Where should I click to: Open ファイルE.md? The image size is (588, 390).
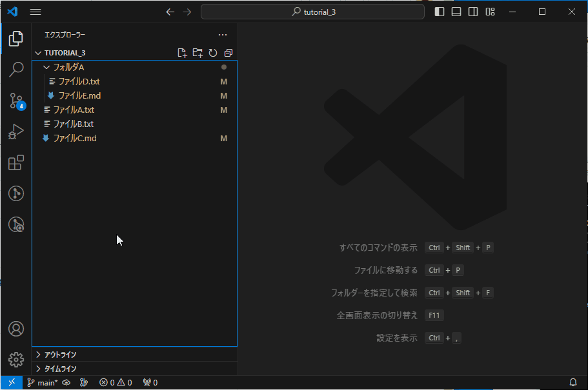tap(135, 96)
